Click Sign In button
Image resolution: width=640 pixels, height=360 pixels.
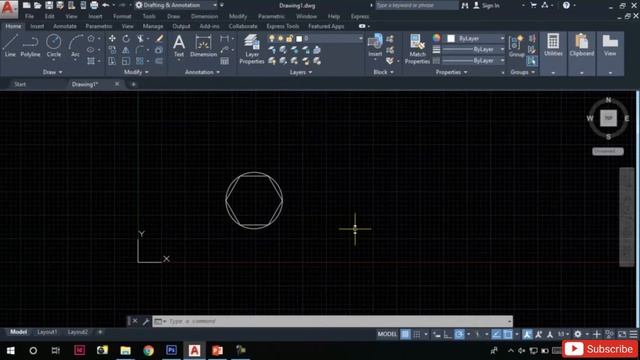point(486,5)
